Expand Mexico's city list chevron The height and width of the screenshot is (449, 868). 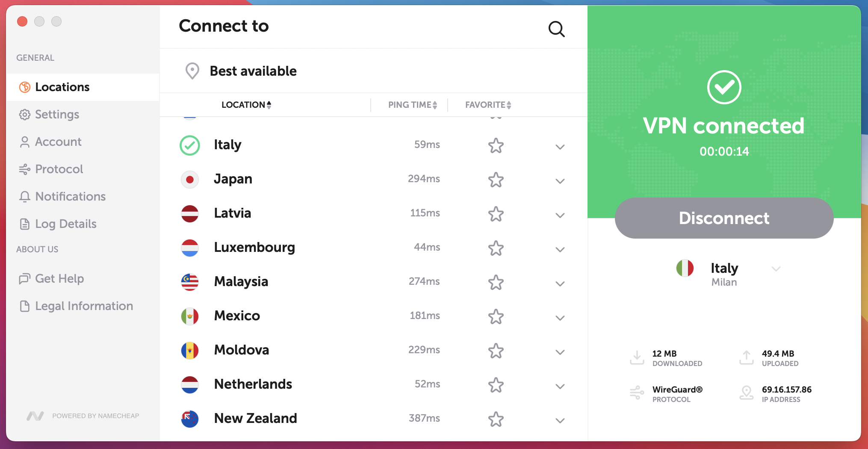point(560,318)
